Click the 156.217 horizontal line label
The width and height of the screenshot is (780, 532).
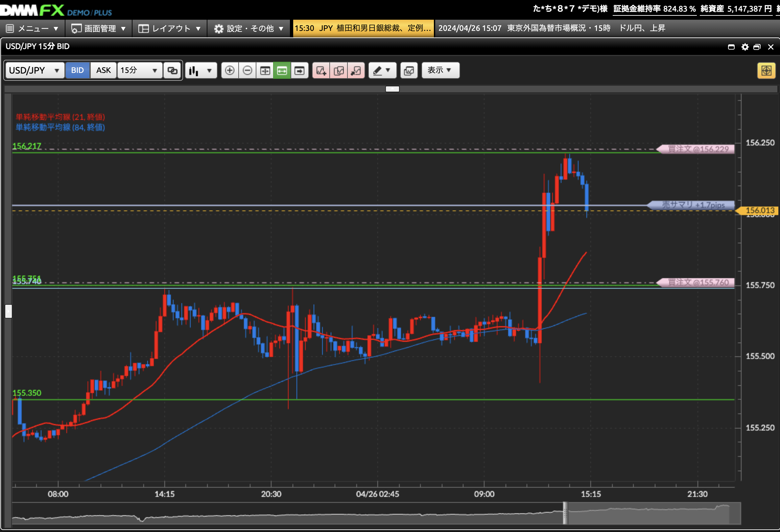(27, 146)
